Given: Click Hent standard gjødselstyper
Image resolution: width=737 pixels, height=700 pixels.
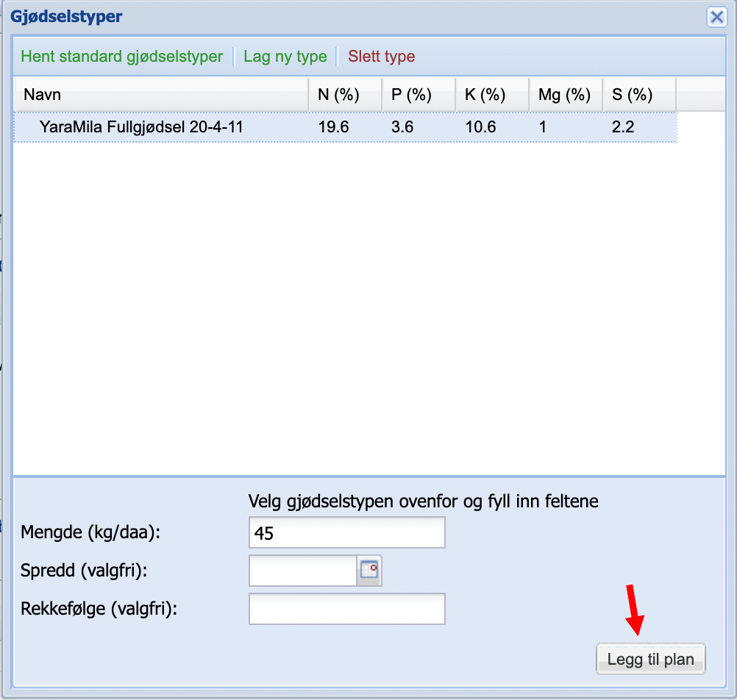Looking at the screenshot, I should pos(122,57).
